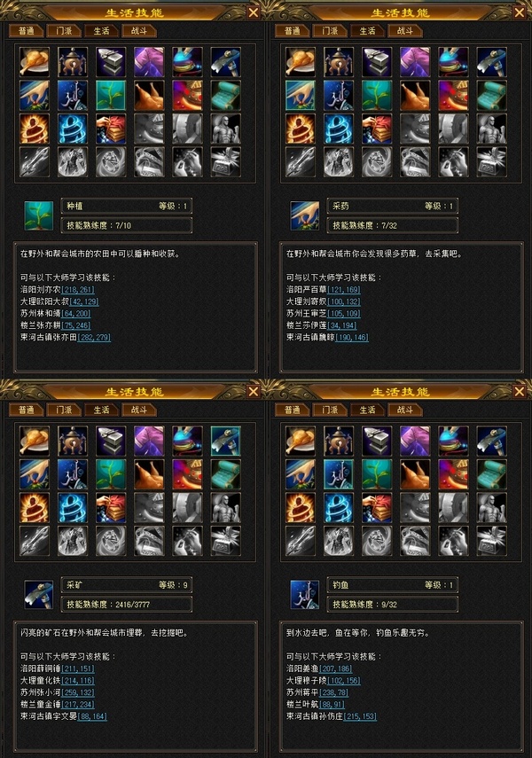Screen dimensions: 532x758
Task: Switch to 普通 tab in top-left panel
Action: click(x=27, y=31)
